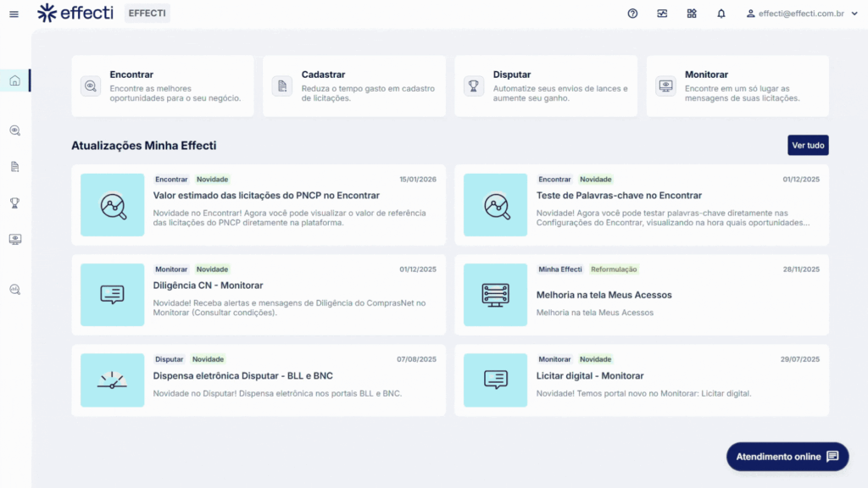Viewport: 868px width, 488px height.
Task: Click the Ver tudo button
Action: coord(808,145)
